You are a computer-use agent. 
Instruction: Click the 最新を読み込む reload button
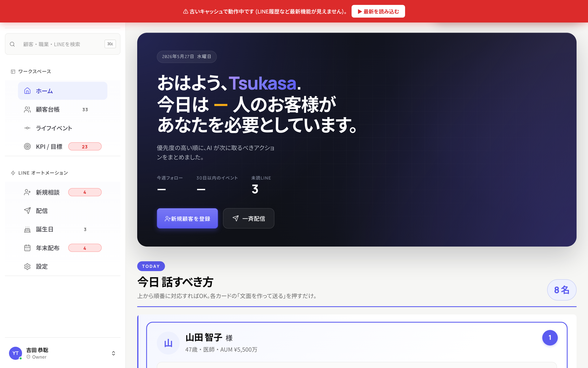tap(378, 11)
